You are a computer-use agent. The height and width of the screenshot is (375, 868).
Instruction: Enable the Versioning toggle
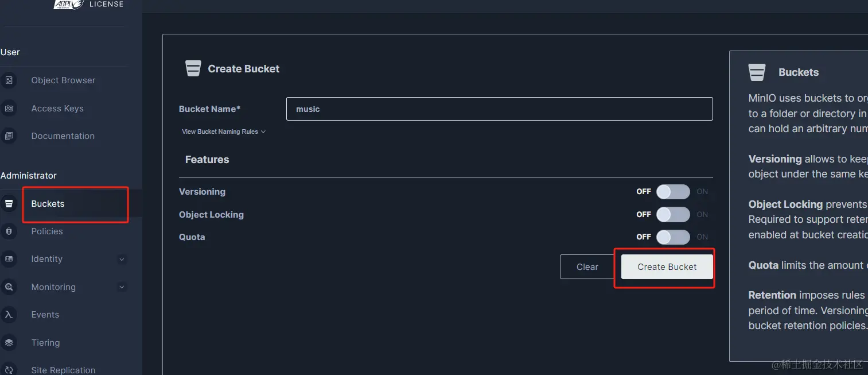coord(672,191)
